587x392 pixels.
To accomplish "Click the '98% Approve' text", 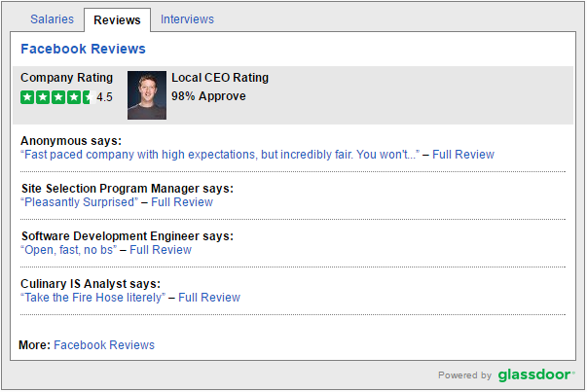I will 208,96.
